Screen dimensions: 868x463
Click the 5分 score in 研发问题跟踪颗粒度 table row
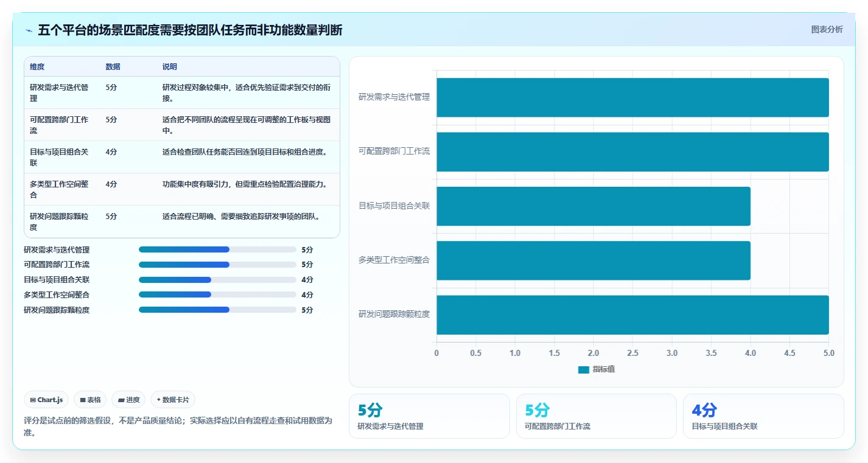111,217
